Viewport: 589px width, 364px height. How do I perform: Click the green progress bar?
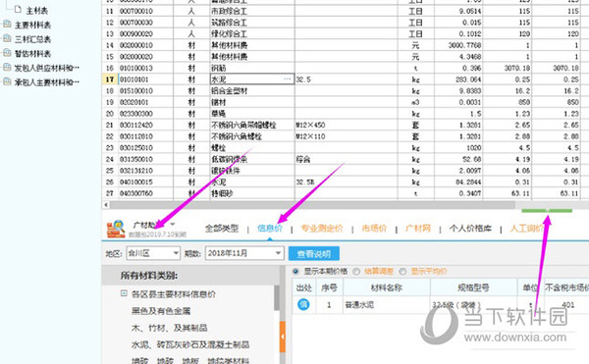547,211
